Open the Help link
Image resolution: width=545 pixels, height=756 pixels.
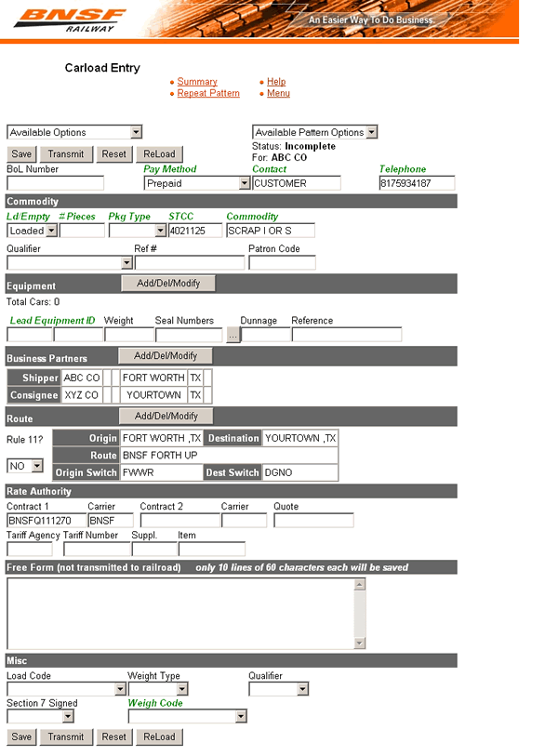[276, 82]
